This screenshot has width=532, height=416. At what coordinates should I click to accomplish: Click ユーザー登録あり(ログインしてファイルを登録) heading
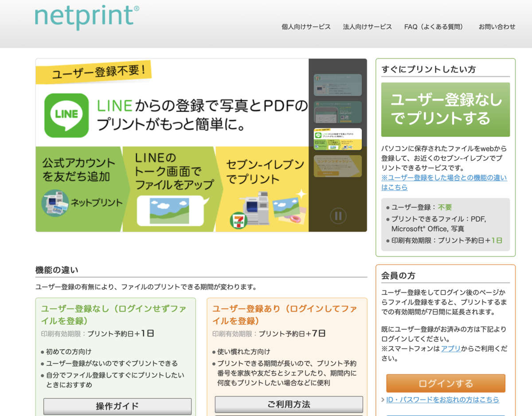point(285,315)
